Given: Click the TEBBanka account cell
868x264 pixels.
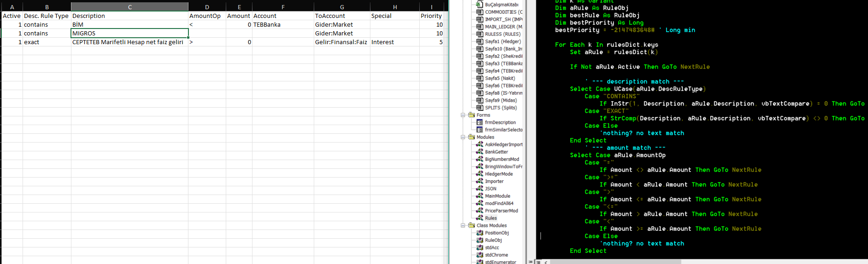Looking at the screenshot, I should (x=283, y=24).
